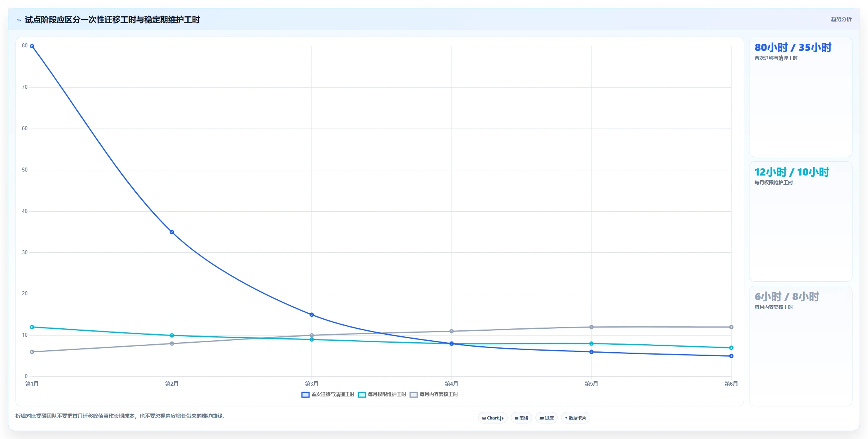
Task: Click the cyan data point at 7 for 第6月
Action: point(731,348)
